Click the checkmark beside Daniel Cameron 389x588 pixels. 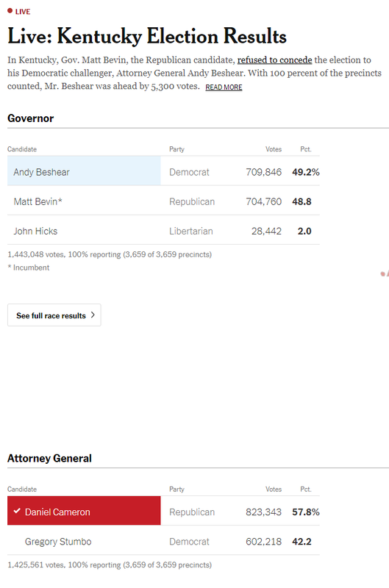17,511
